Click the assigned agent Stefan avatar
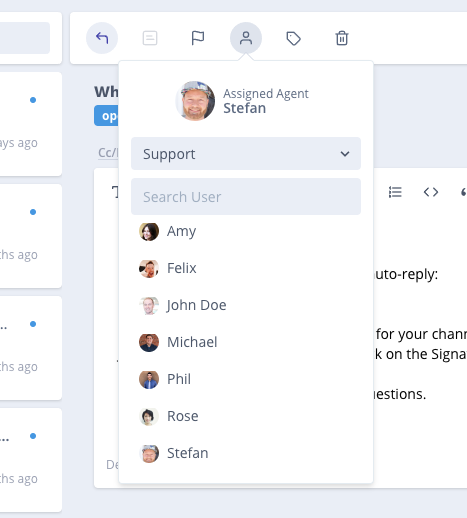 coord(195,101)
